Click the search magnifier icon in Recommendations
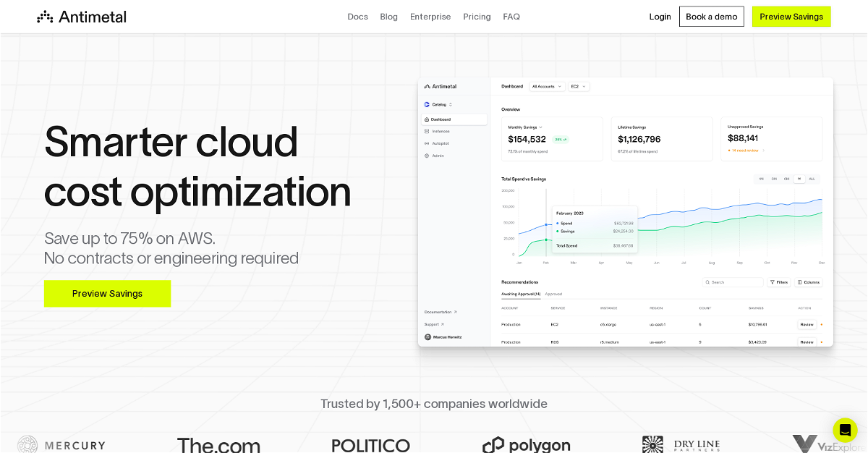Screen dimensions: 868x453 707,282
